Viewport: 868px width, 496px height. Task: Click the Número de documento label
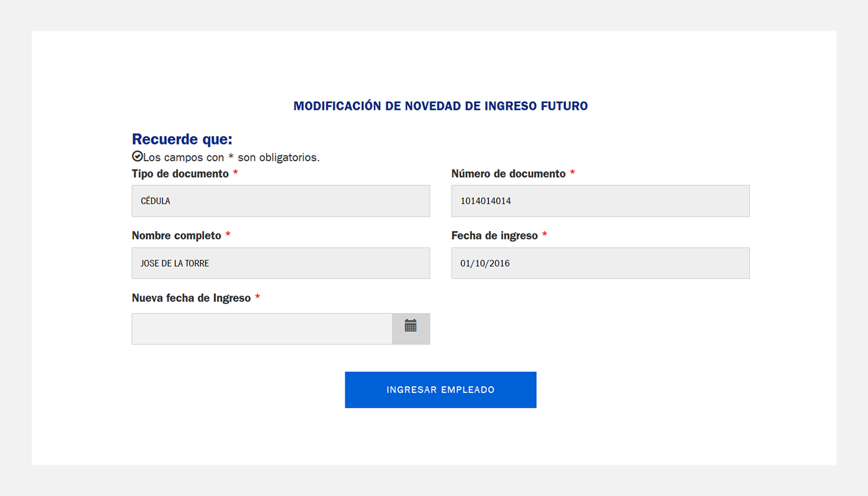(508, 174)
